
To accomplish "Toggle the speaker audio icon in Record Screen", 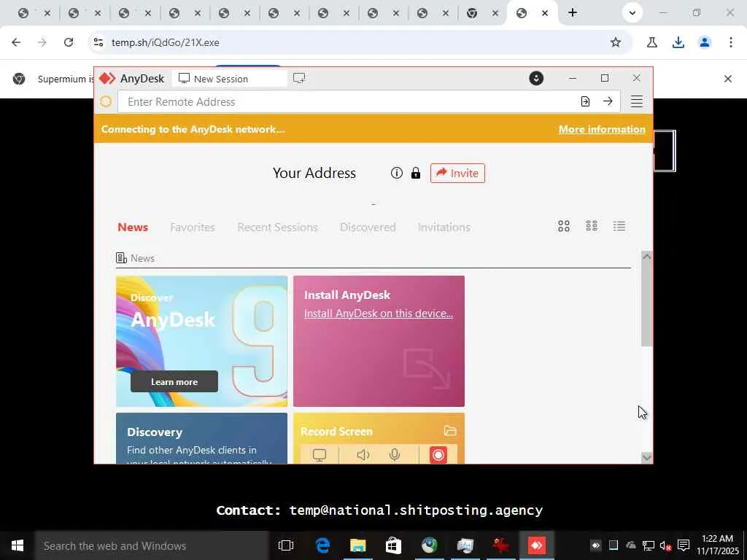I will pyautogui.click(x=363, y=455).
